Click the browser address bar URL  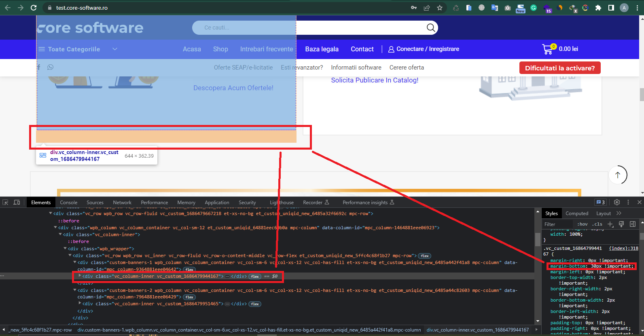pyautogui.click(x=82, y=8)
